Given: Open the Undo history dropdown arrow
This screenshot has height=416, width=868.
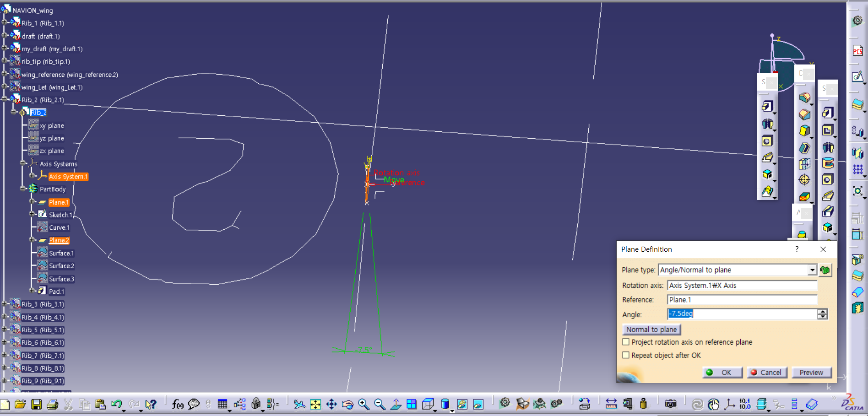Looking at the screenshot, I should coord(124,410).
